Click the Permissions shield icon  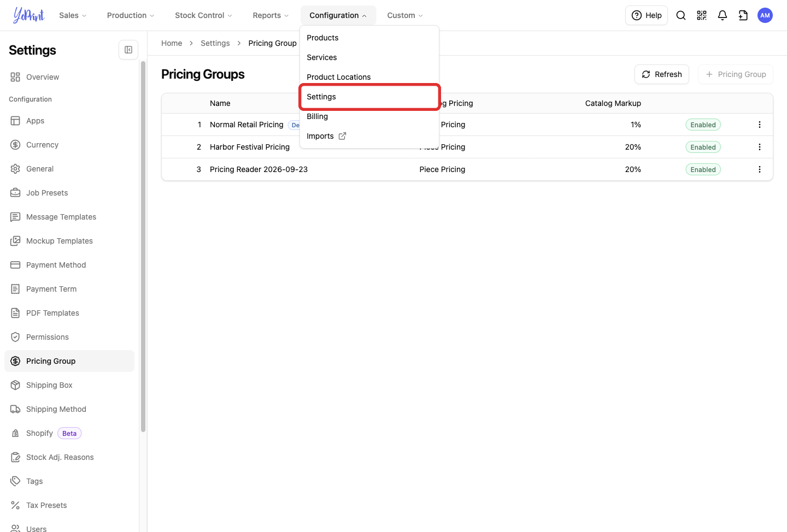[15, 337]
